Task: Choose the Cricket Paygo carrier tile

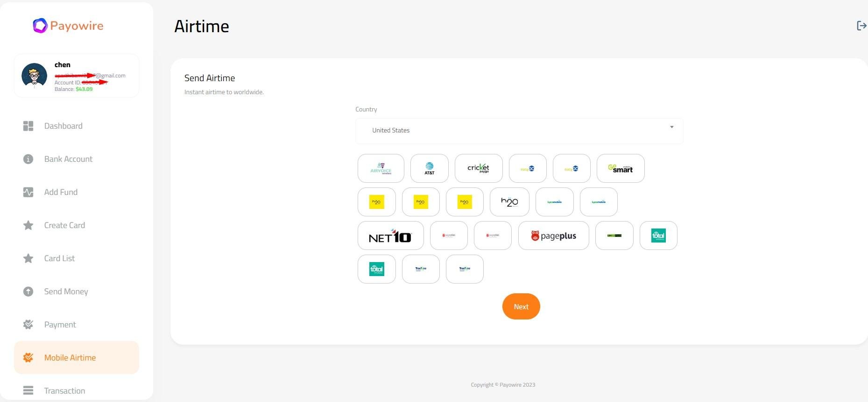Action: point(479,168)
